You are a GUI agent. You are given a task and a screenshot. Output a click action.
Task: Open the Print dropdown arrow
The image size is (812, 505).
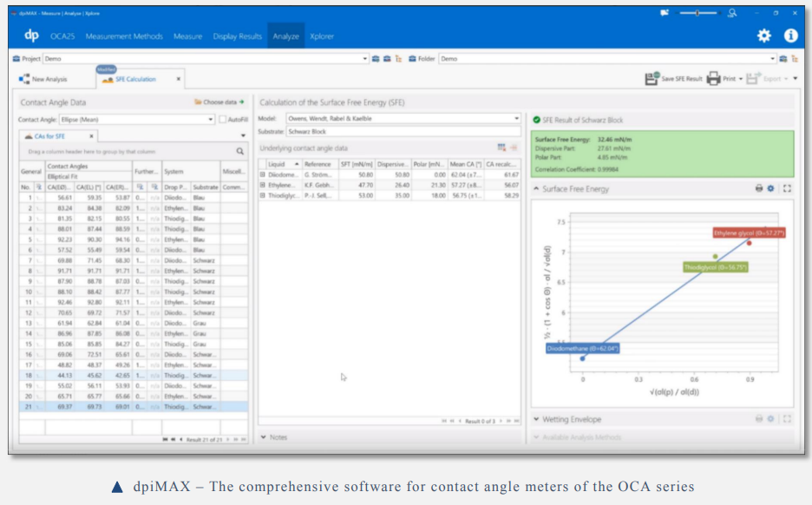(x=741, y=79)
